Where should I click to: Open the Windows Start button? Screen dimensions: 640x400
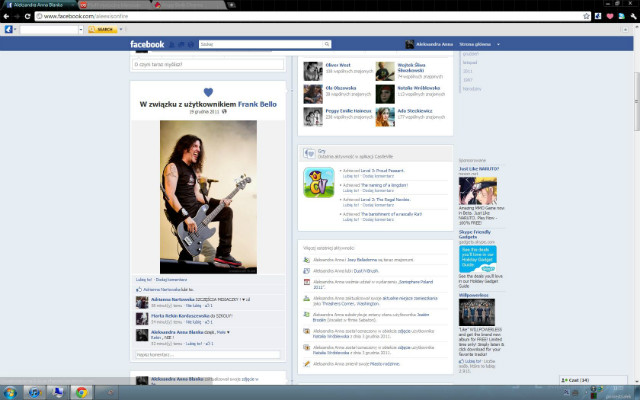click(10, 393)
